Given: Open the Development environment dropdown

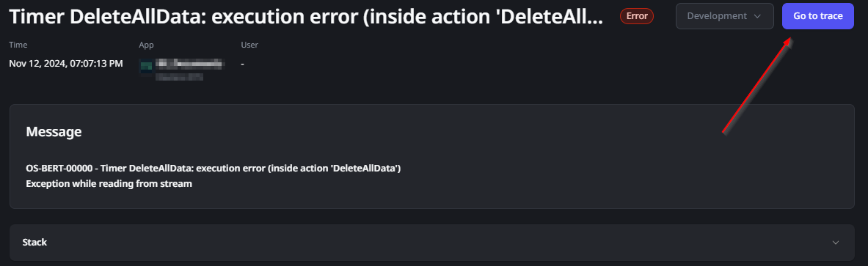Looking at the screenshot, I should coord(725,16).
